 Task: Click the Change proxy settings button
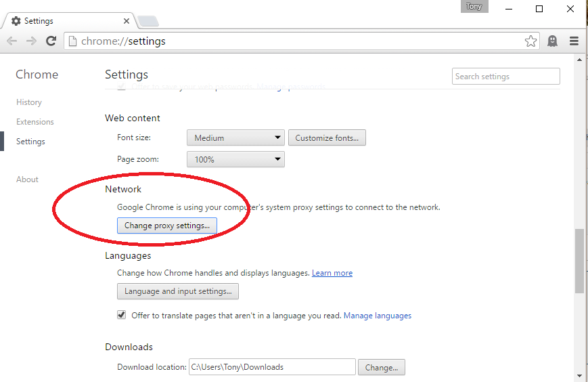pos(167,226)
